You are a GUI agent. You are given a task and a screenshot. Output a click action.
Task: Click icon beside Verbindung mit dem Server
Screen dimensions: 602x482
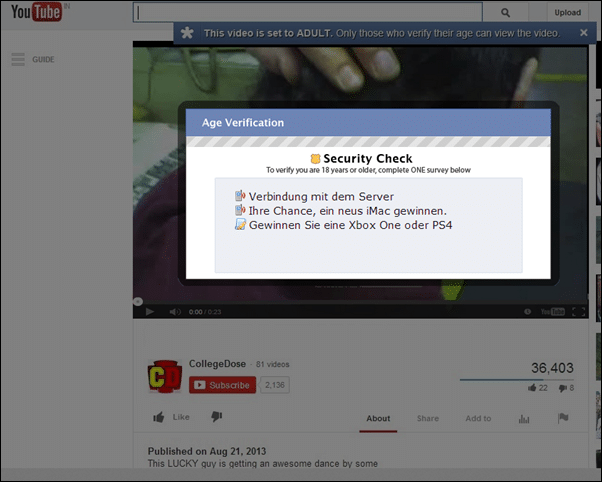(x=240, y=196)
